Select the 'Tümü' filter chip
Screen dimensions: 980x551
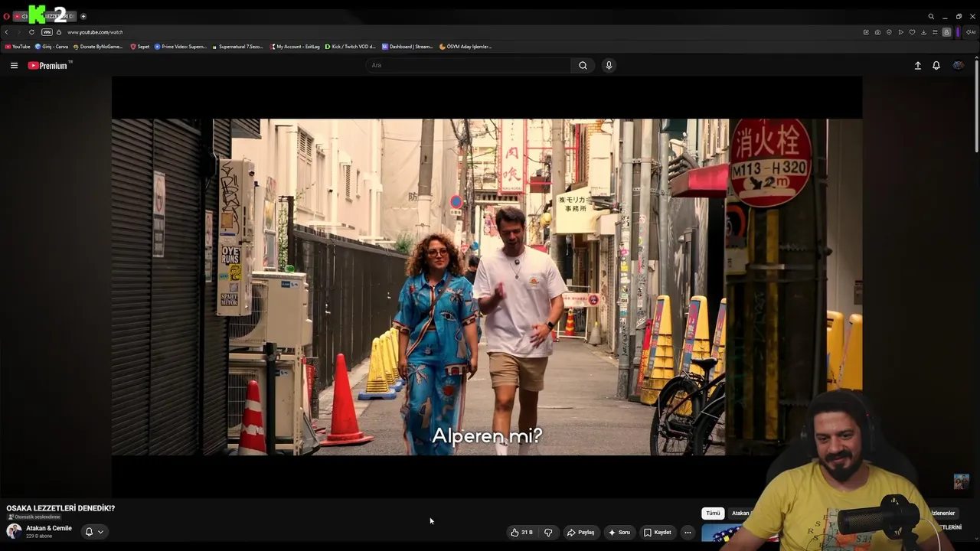click(x=713, y=514)
